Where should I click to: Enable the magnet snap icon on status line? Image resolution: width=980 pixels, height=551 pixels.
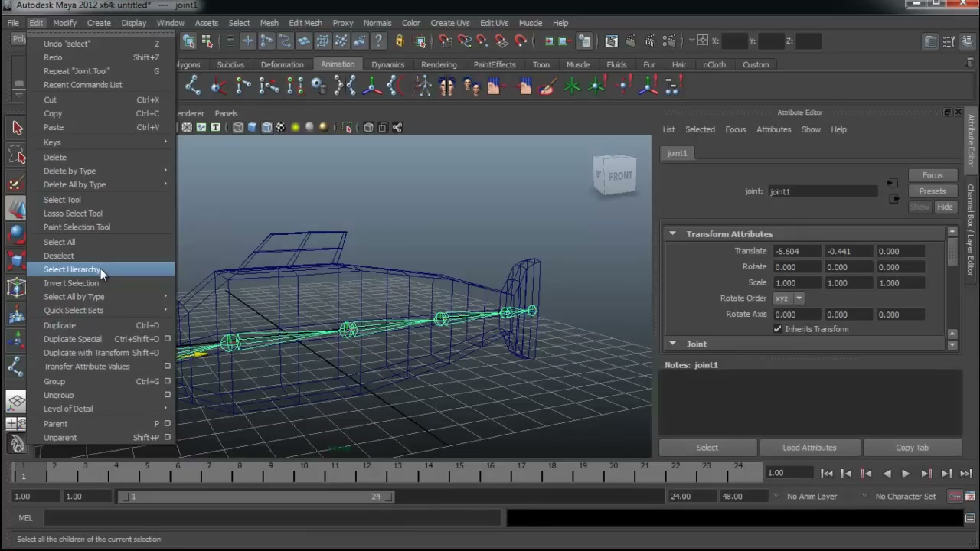pos(521,41)
